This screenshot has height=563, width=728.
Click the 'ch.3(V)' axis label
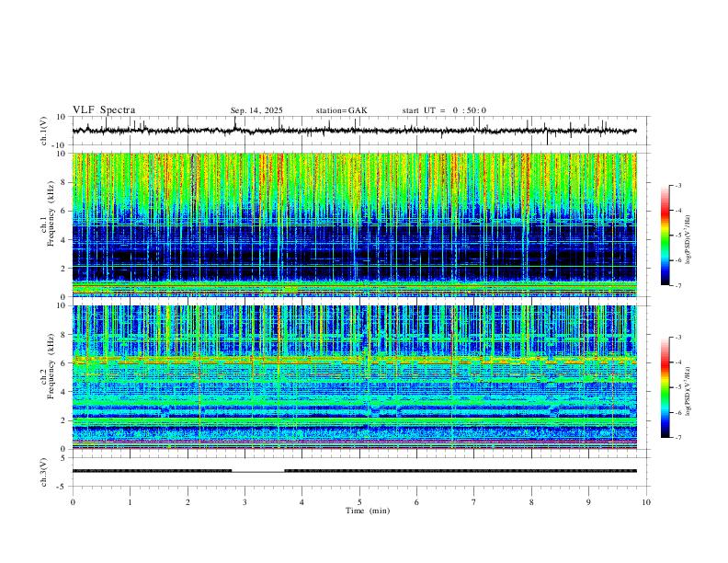(x=44, y=473)
